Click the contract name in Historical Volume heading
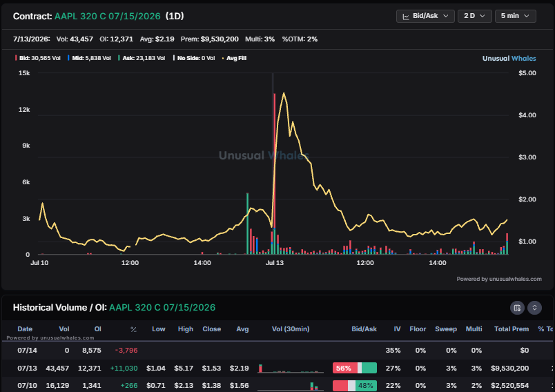The height and width of the screenshot is (392, 555). [162, 307]
